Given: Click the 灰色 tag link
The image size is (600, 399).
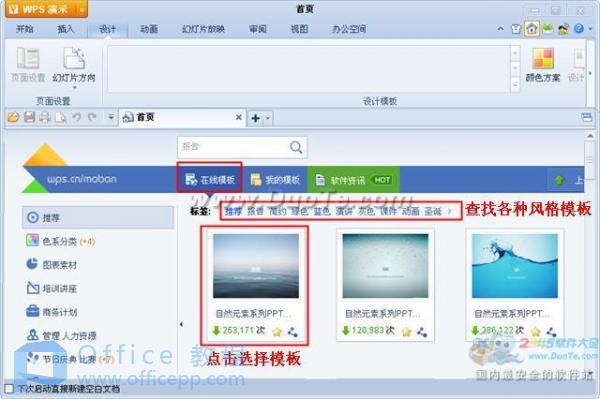Looking at the screenshot, I should 366,211.
